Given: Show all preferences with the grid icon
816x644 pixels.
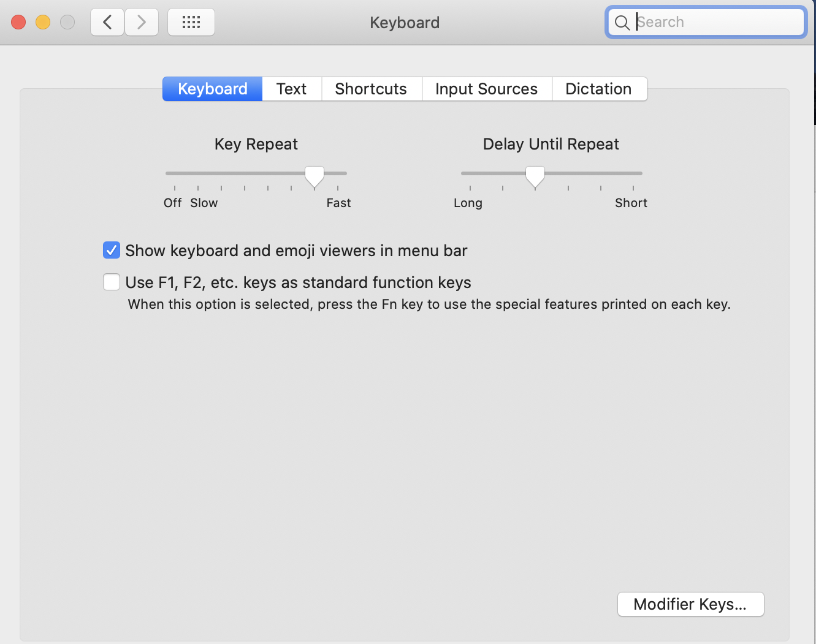Looking at the screenshot, I should (191, 22).
